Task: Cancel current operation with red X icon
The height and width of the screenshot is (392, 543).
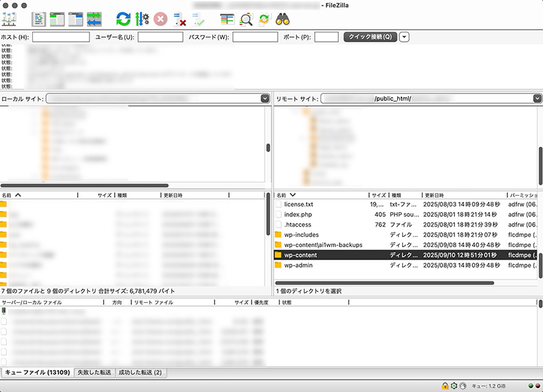Action: click(161, 19)
